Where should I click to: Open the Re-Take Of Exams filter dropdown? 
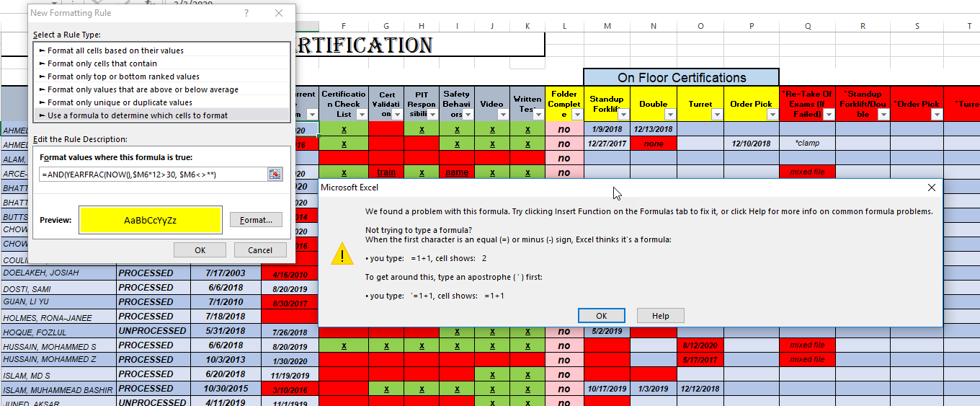828,115
